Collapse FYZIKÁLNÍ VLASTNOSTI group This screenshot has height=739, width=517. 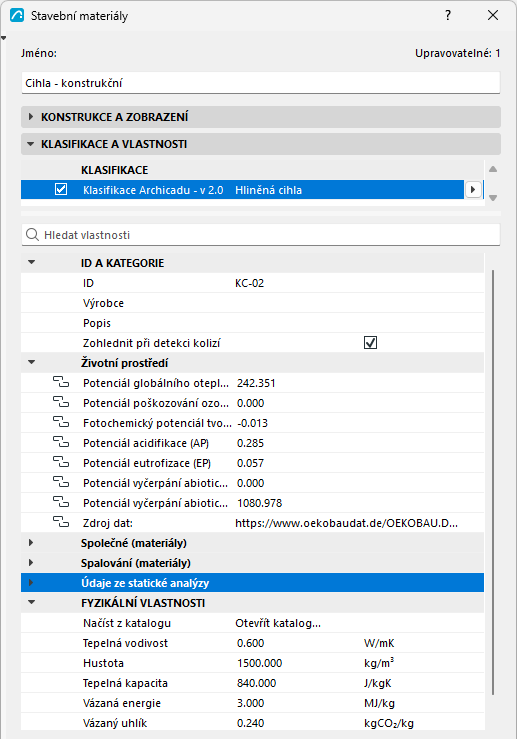[32, 602]
